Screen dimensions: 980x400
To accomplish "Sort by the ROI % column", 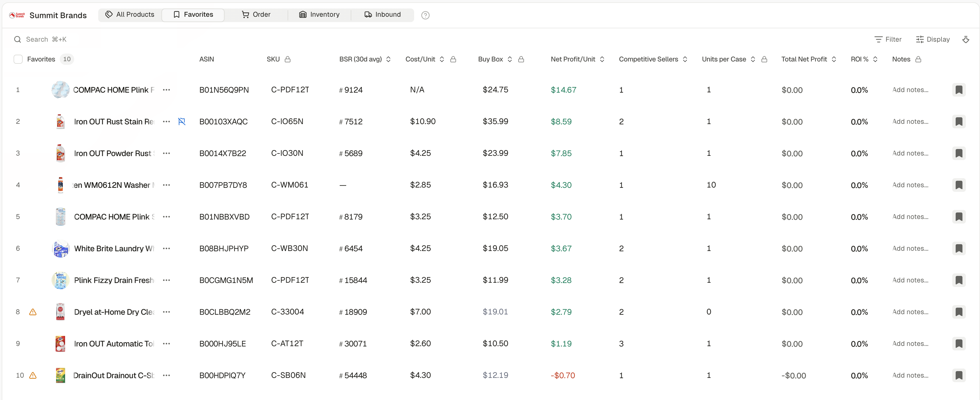I will pos(875,59).
